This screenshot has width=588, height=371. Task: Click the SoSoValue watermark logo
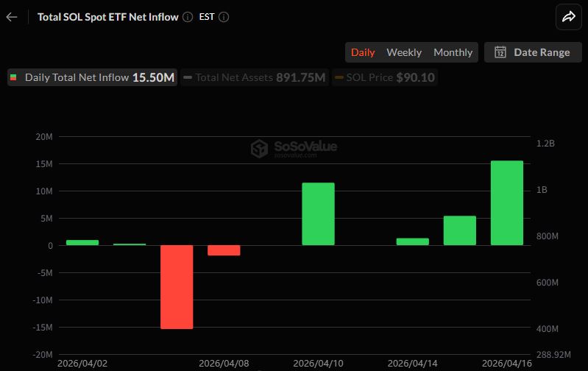294,149
